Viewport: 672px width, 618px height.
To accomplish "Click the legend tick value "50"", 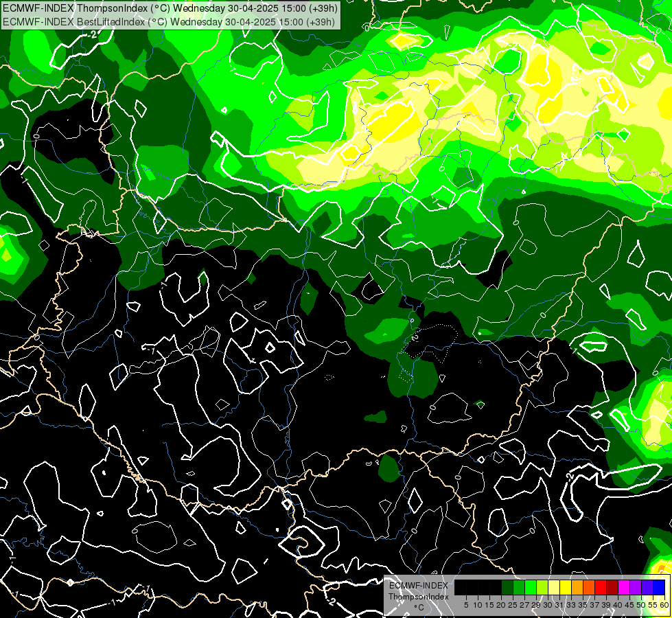I will pyautogui.click(x=642, y=605).
